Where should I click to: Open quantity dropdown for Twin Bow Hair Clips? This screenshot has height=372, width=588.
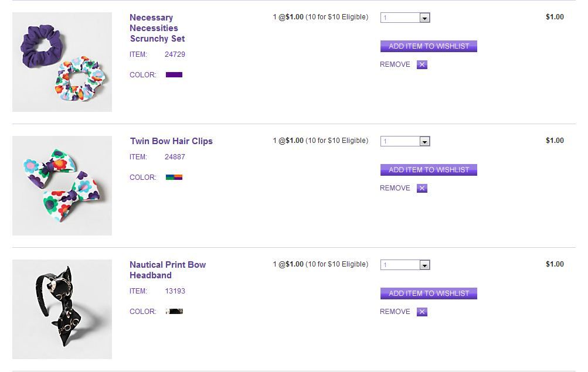pyautogui.click(x=405, y=142)
